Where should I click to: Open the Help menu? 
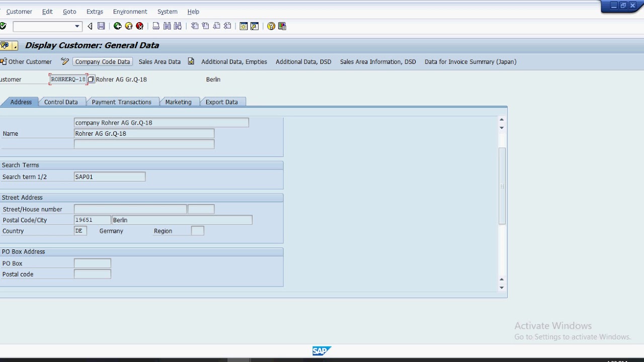(x=193, y=12)
